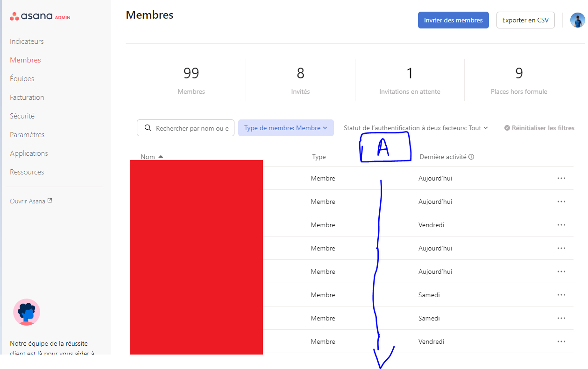Open the three-dot menu in the first member row
588x369 pixels.
(x=561, y=178)
